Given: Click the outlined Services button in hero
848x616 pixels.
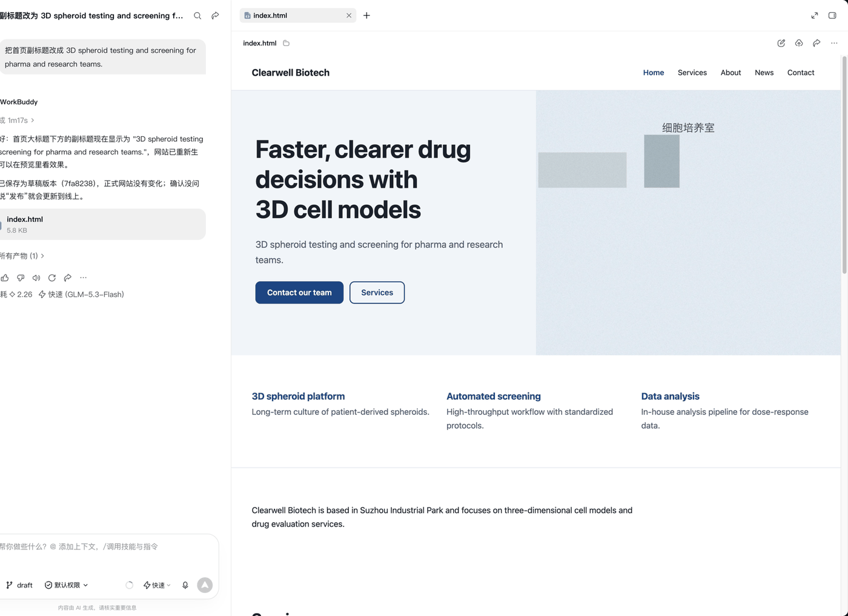Looking at the screenshot, I should (377, 293).
